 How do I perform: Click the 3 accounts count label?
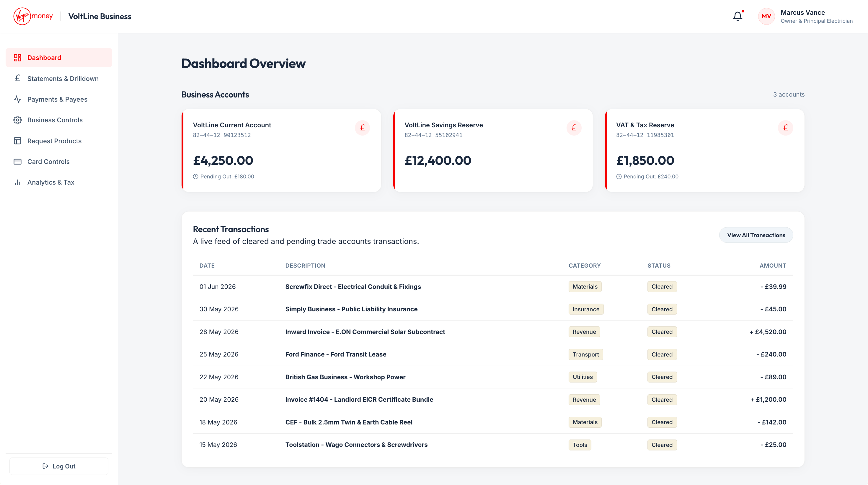pos(789,94)
